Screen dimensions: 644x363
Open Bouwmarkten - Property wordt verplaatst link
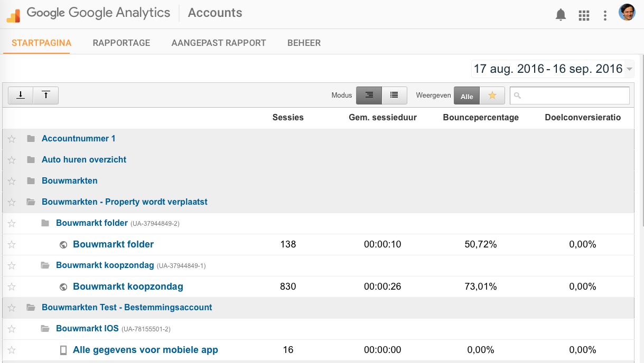tap(125, 202)
